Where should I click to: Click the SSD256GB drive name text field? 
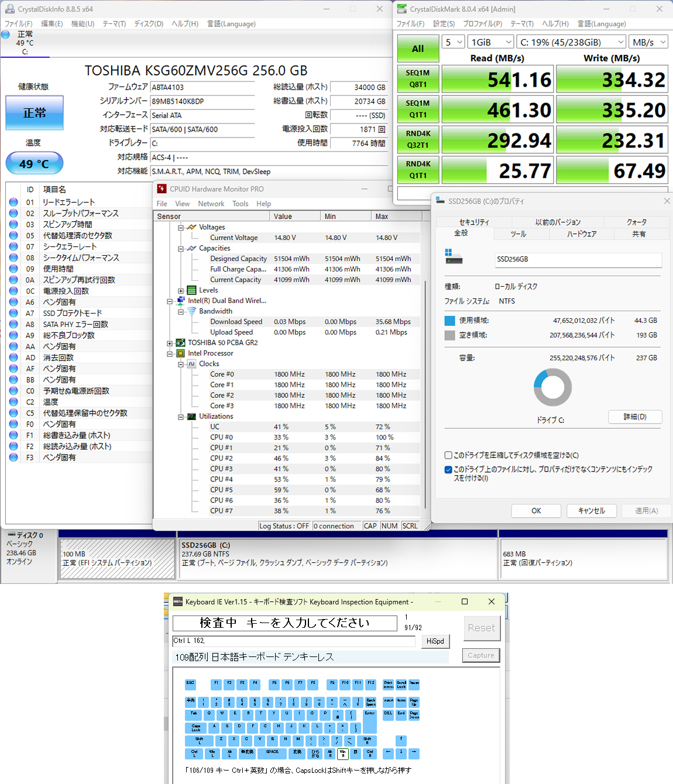[578, 260]
